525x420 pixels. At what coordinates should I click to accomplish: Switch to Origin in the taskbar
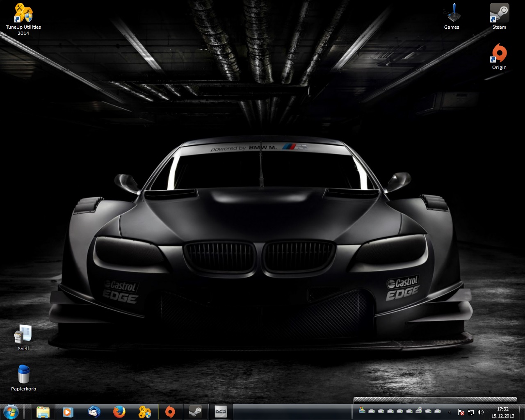[170, 412]
